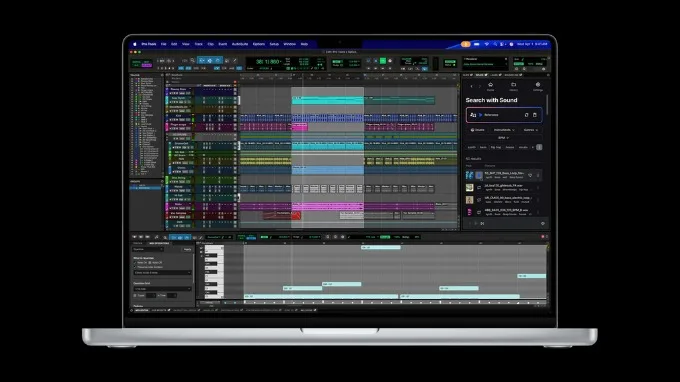Select the Zoomer magnifier tool in toolbar
680x382 pixels.
click(193, 61)
